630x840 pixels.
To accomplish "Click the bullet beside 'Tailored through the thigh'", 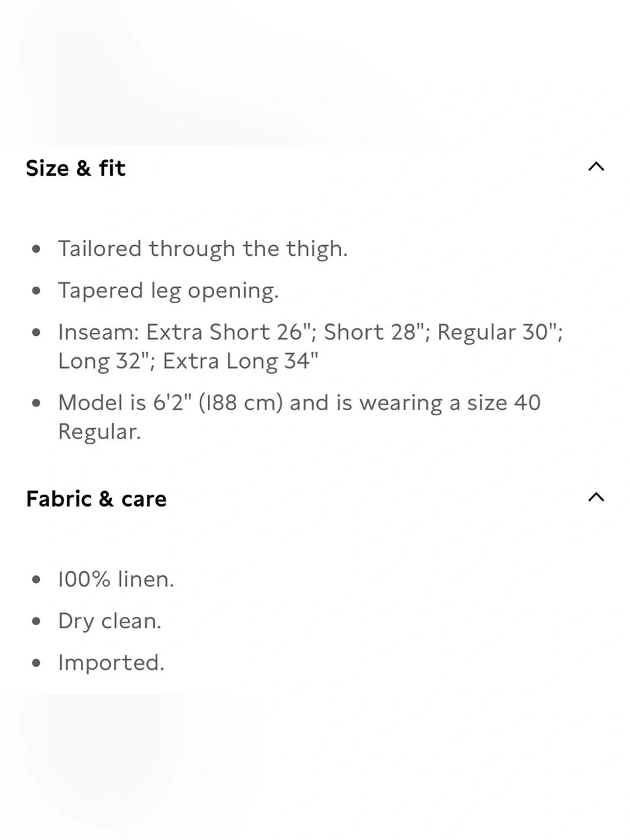I will [37, 249].
